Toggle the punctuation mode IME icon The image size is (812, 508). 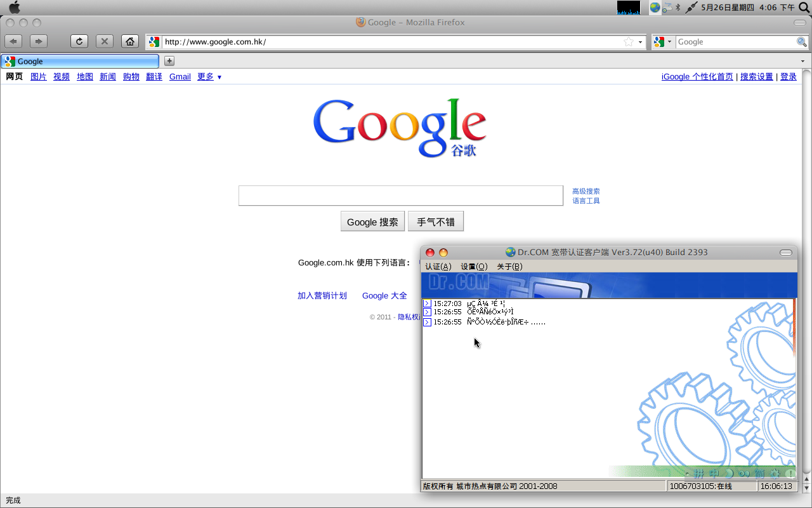(743, 474)
